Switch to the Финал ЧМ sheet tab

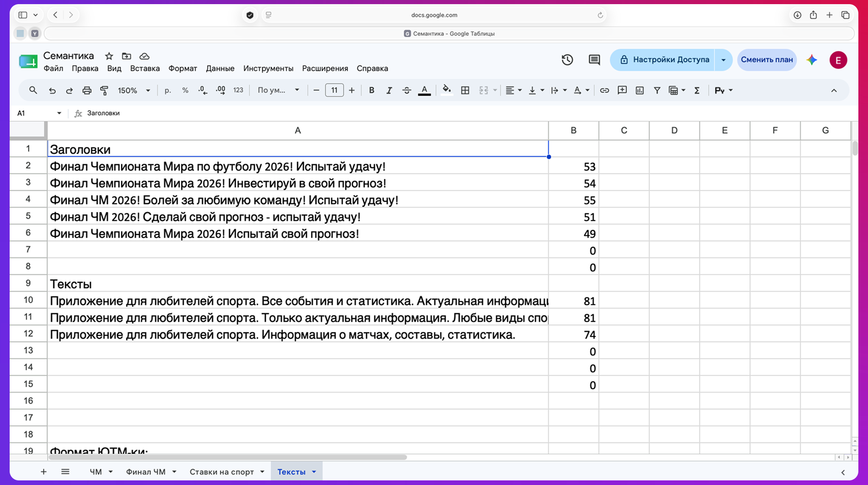146,472
